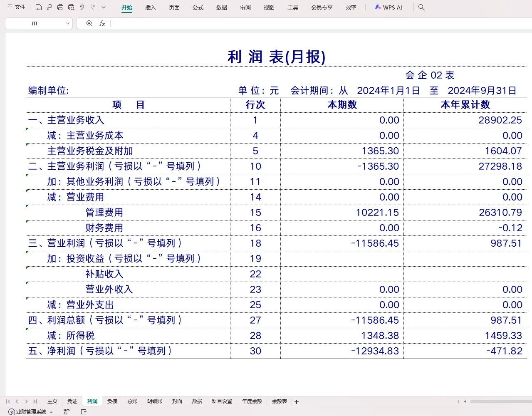532x416 pixels.
Task: Expand the 业财管理系统 dropdown arrow
Action: pyautogui.click(x=51, y=412)
